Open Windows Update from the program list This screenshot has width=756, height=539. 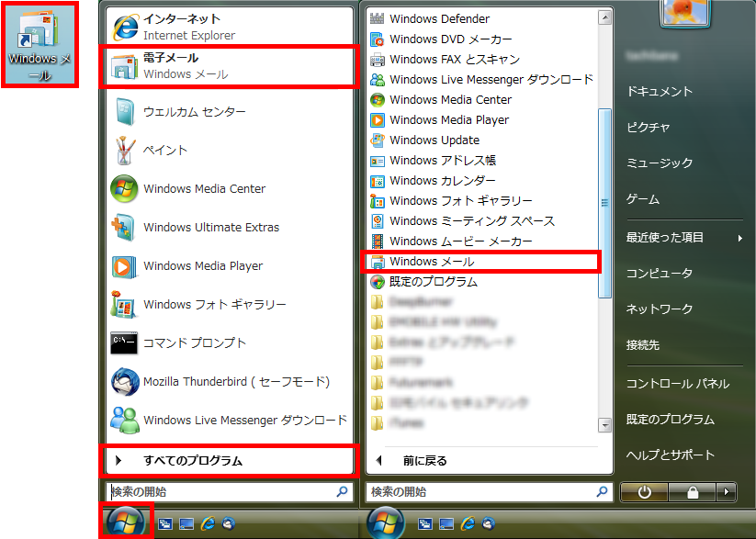pyautogui.click(x=434, y=140)
